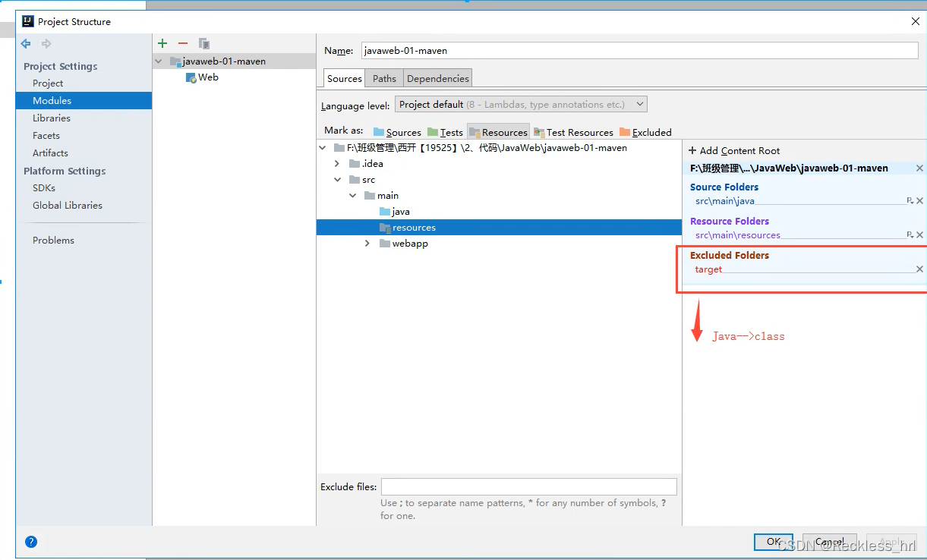This screenshot has height=560, width=927.
Task: Focus the module Name input field
Action: pyautogui.click(x=640, y=51)
